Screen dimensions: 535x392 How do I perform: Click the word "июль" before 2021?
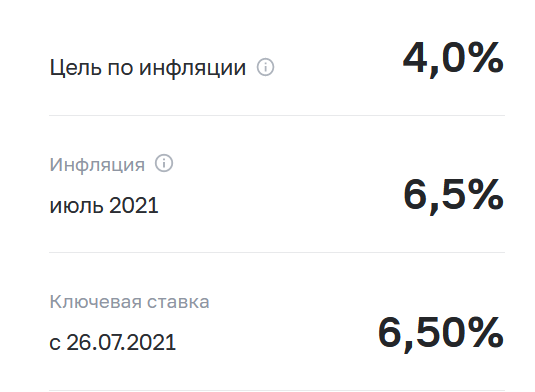coord(76,206)
